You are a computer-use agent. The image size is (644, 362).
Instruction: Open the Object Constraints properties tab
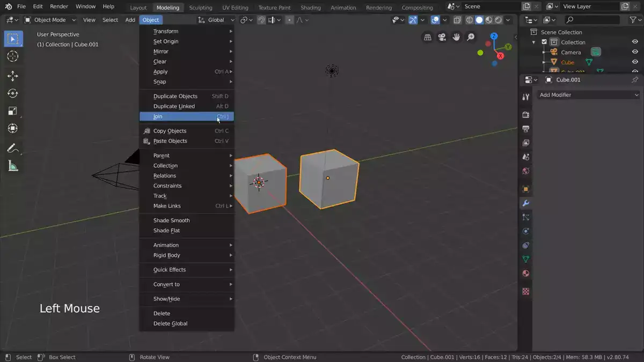point(526,245)
